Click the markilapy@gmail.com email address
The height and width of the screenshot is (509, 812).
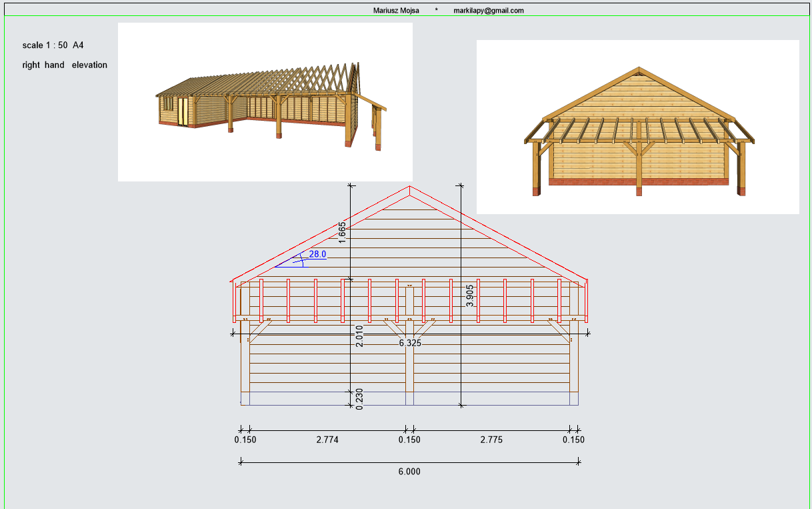point(488,11)
